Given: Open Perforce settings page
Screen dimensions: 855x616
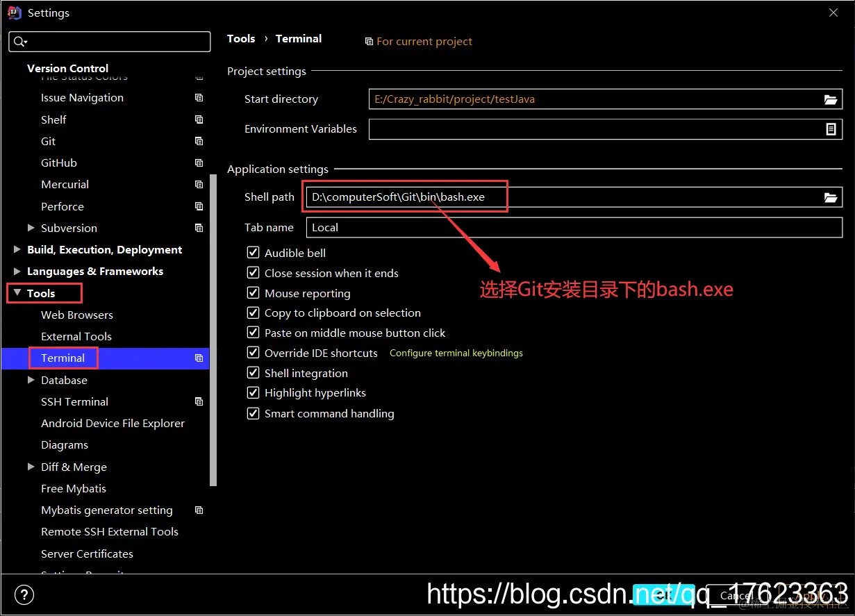Looking at the screenshot, I should tap(63, 206).
